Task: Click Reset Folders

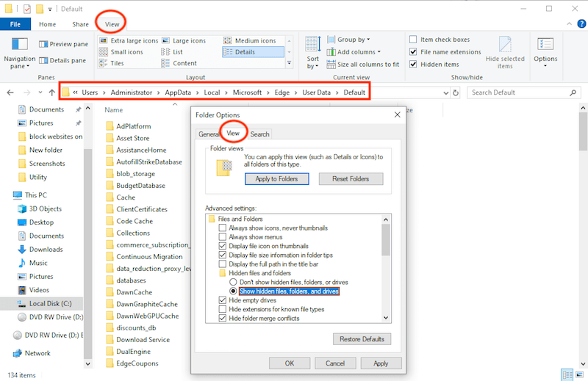Action: (x=351, y=178)
